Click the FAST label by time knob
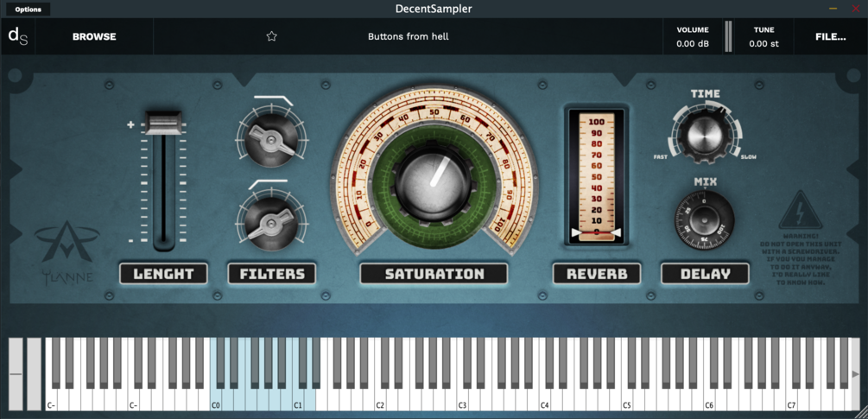 click(x=661, y=157)
